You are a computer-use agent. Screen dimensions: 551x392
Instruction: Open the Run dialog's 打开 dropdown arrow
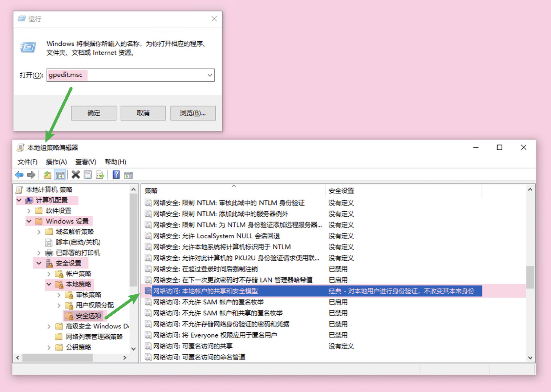tap(210, 75)
